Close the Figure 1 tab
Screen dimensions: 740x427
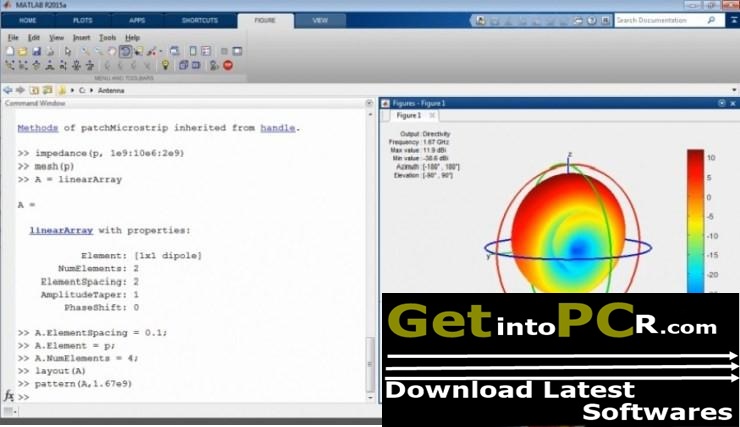tap(431, 115)
